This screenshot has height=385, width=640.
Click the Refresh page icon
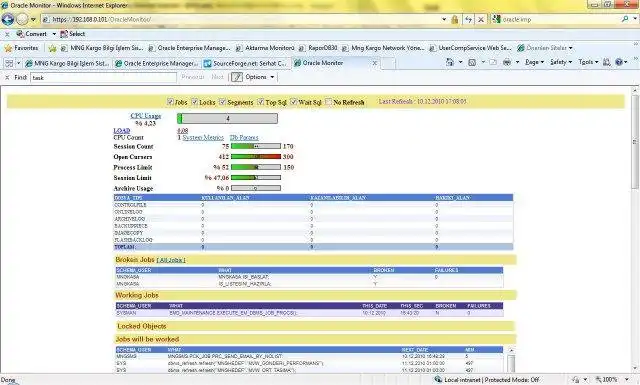coord(468,19)
